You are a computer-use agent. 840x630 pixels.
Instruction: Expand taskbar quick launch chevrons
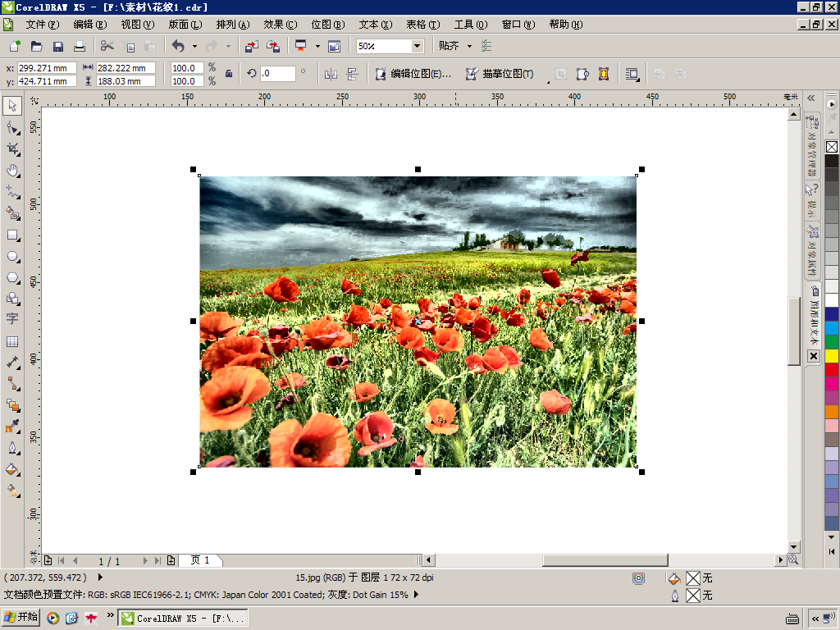[110, 615]
